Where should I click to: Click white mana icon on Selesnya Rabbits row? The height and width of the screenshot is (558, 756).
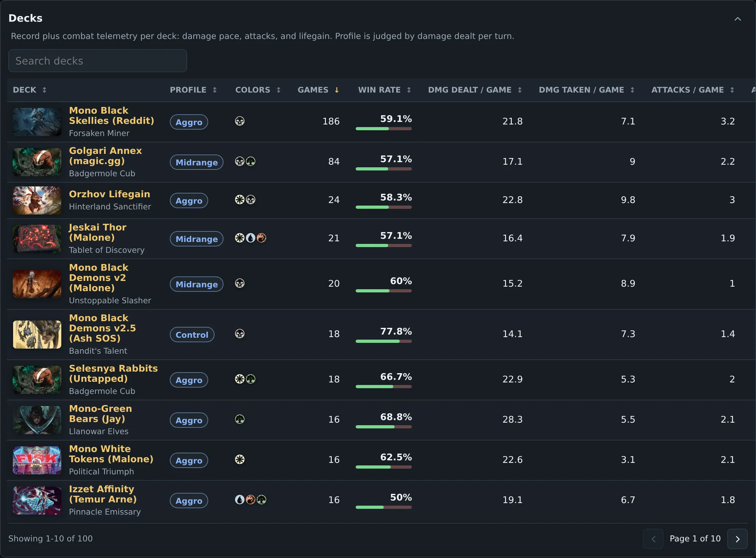tap(240, 379)
